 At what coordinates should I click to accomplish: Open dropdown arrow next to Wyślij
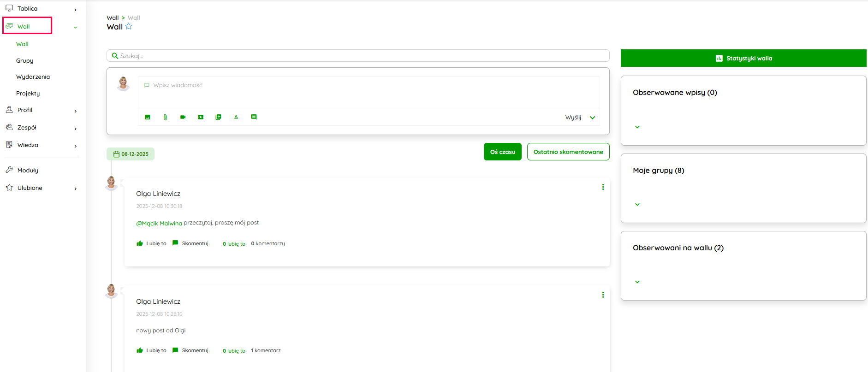[593, 118]
